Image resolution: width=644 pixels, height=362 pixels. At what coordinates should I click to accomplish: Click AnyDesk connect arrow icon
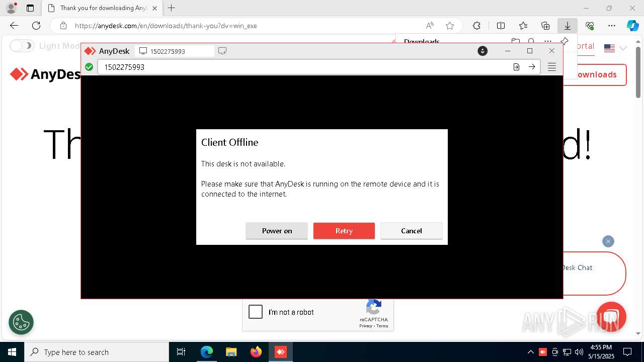click(532, 67)
